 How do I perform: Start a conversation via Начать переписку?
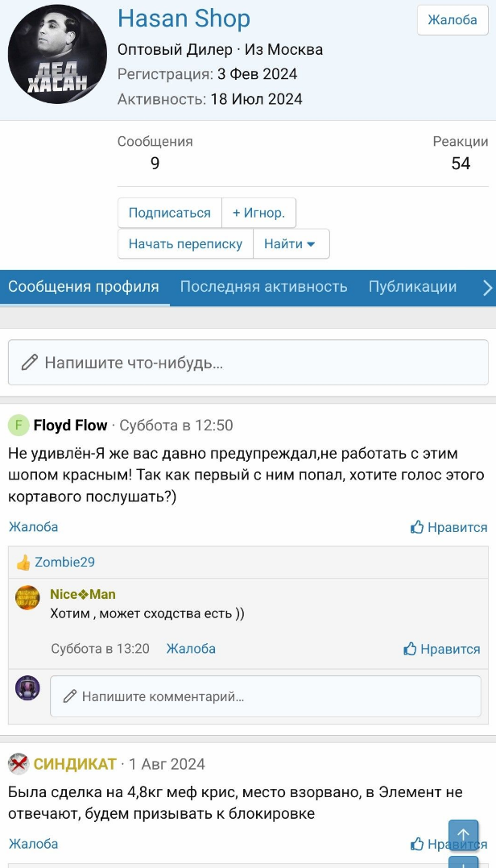tap(185, 243)
